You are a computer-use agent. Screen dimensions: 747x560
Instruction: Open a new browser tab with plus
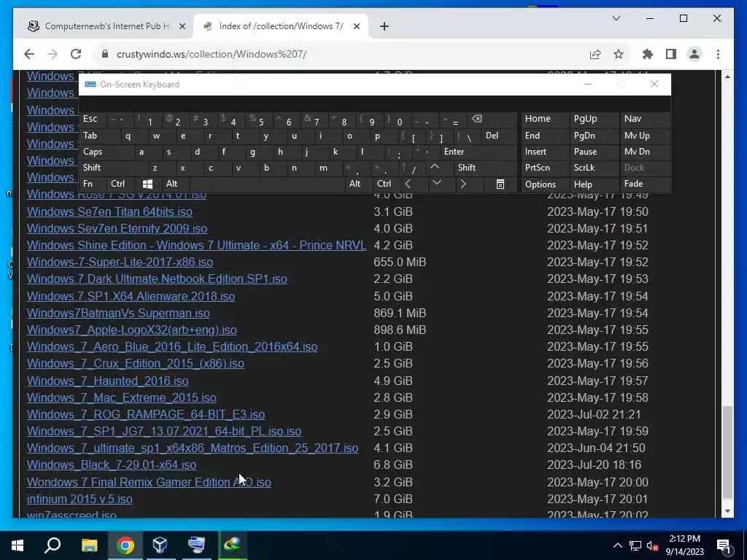(384, 26)
